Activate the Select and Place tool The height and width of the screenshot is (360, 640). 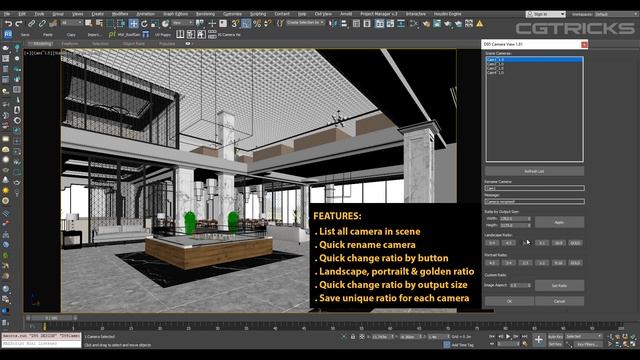point(165,24)
